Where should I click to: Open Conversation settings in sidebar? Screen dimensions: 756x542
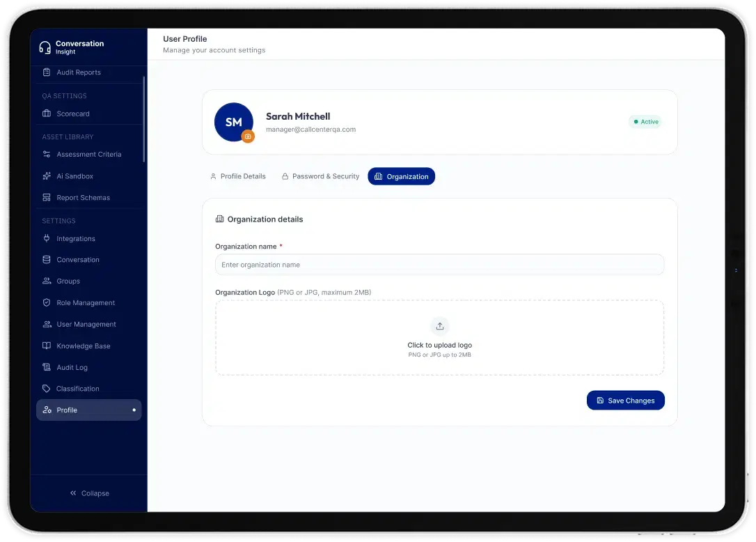(x=88, y=260)
